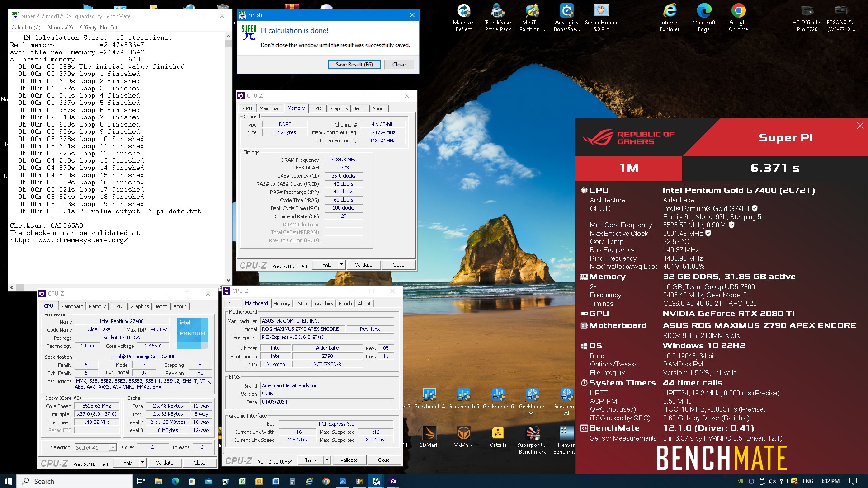Open VRMark desktop shortcut
Image resolution: width=868 pixels, height=488 pixels.
click(x=463, y=437)
